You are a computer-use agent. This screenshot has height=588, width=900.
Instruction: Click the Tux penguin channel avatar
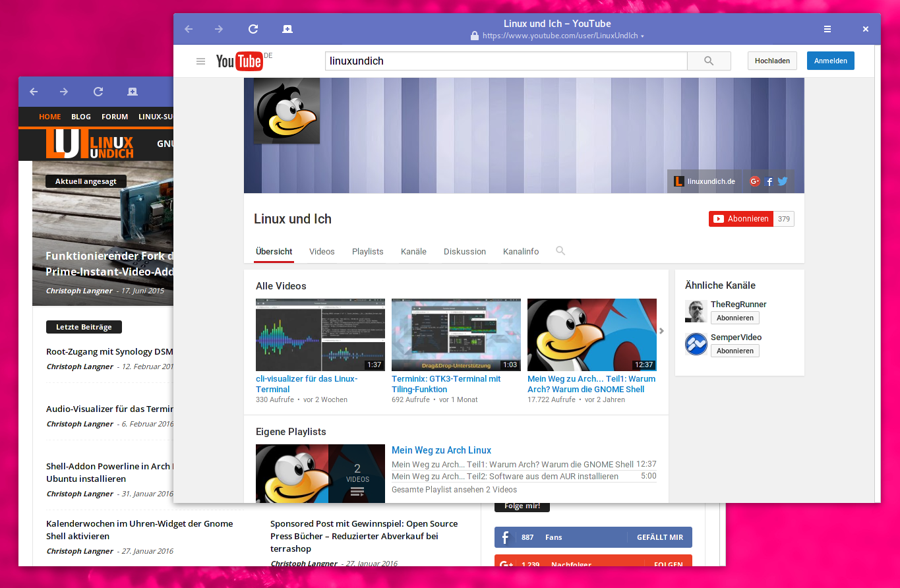(x=287, y=111)
